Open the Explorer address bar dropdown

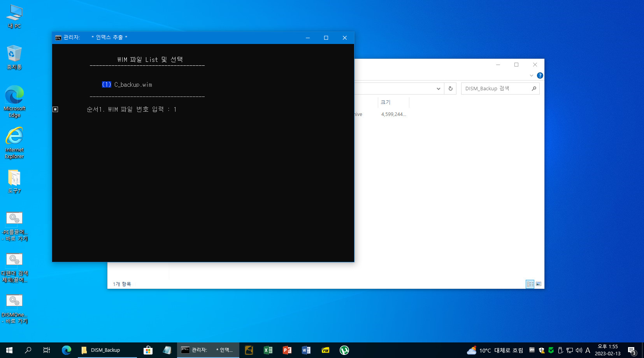pyautogui.click(x=439, y=89)
